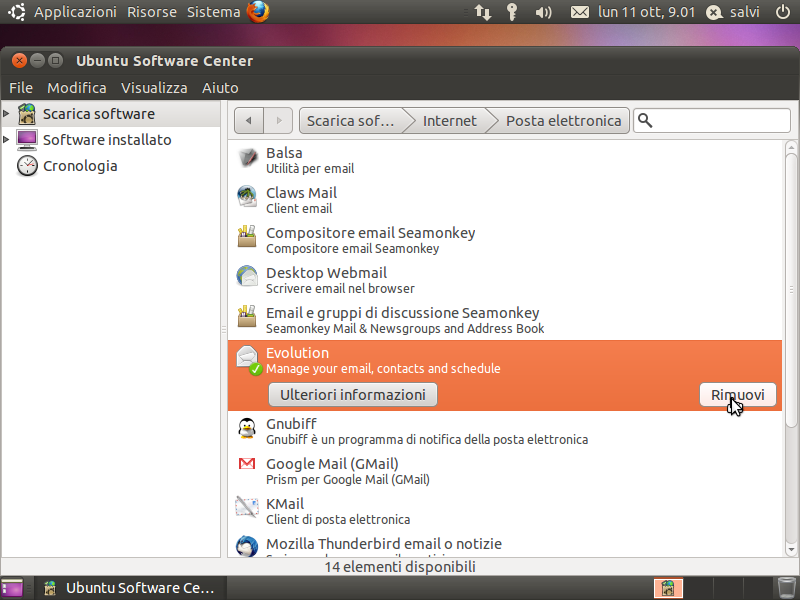This screenshot has height=600, width=800.
Task: Open the network connections indicator
Action: coord(483,12)
